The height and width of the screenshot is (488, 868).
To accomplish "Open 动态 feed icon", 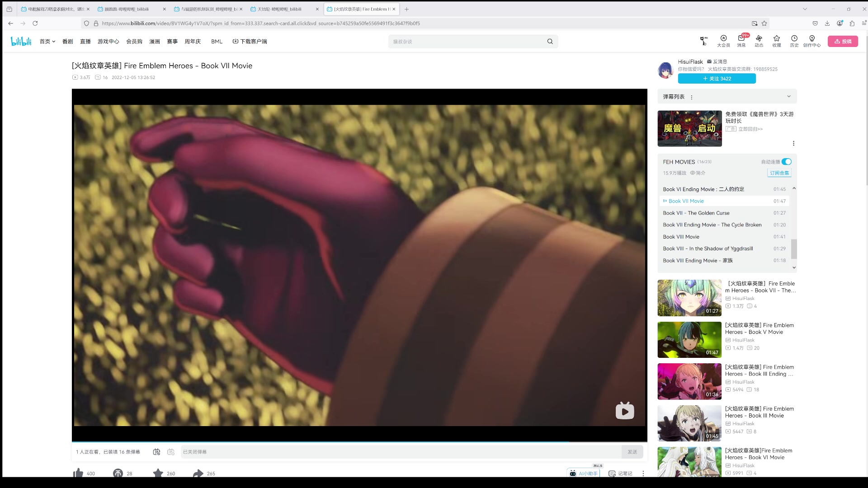I will (x=759, y=41).
